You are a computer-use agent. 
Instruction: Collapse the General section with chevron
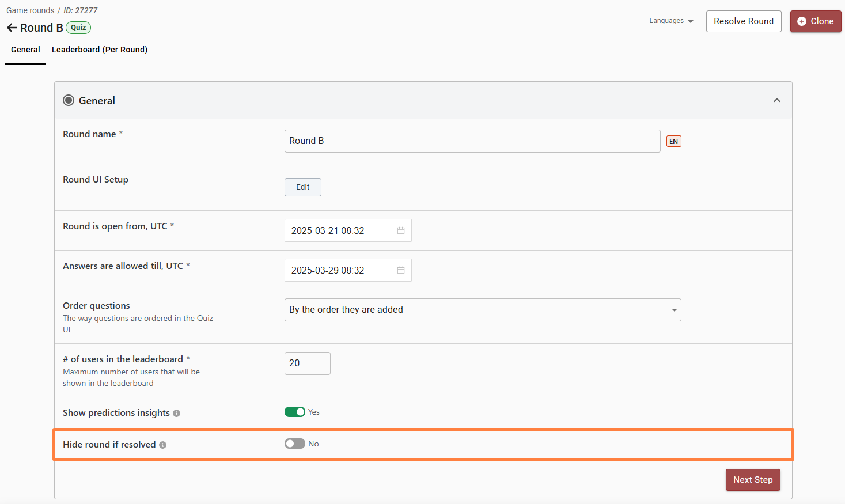776,100
